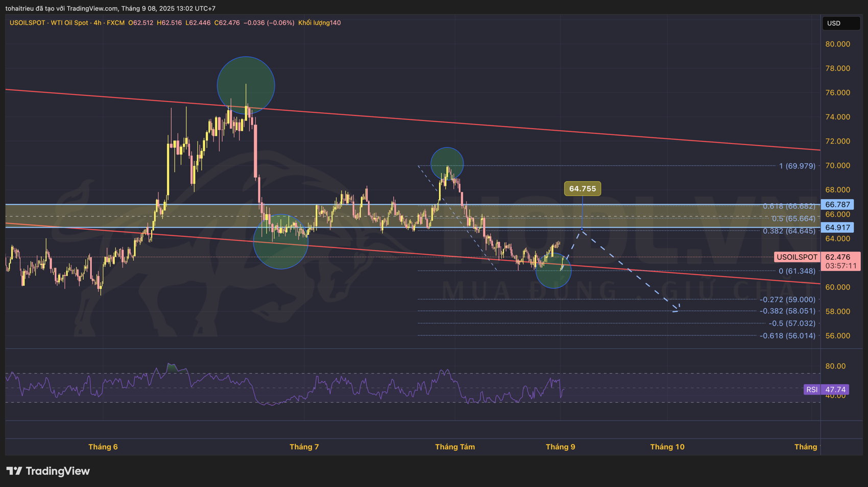Click the red USOILSPOT 62.476 price tag

click(x=817, y=257)
